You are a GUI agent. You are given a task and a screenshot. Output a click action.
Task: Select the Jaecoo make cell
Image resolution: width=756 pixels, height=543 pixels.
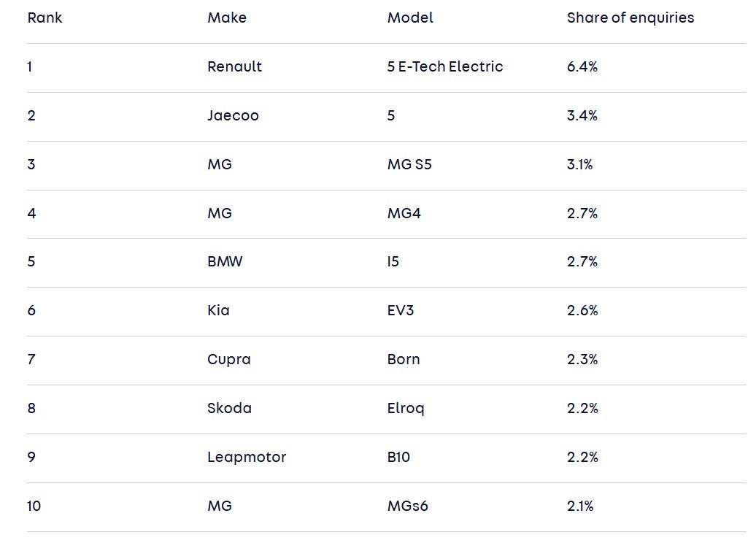coord(234,116)
